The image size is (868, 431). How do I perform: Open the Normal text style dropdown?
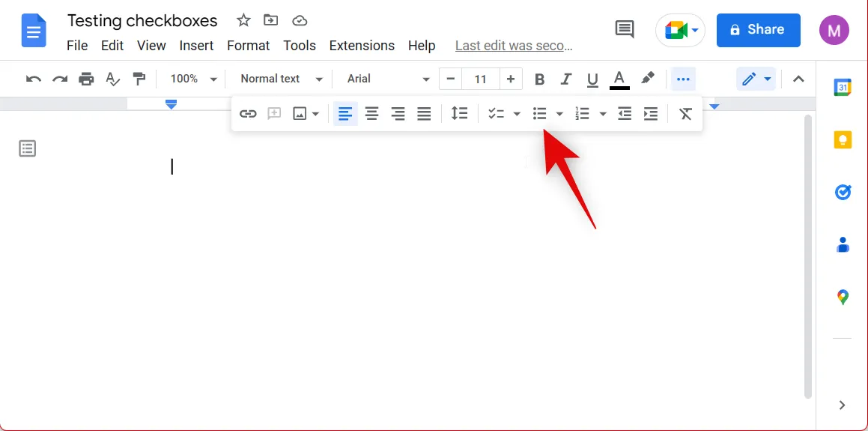pyautogui.click(x=281, y=79)
